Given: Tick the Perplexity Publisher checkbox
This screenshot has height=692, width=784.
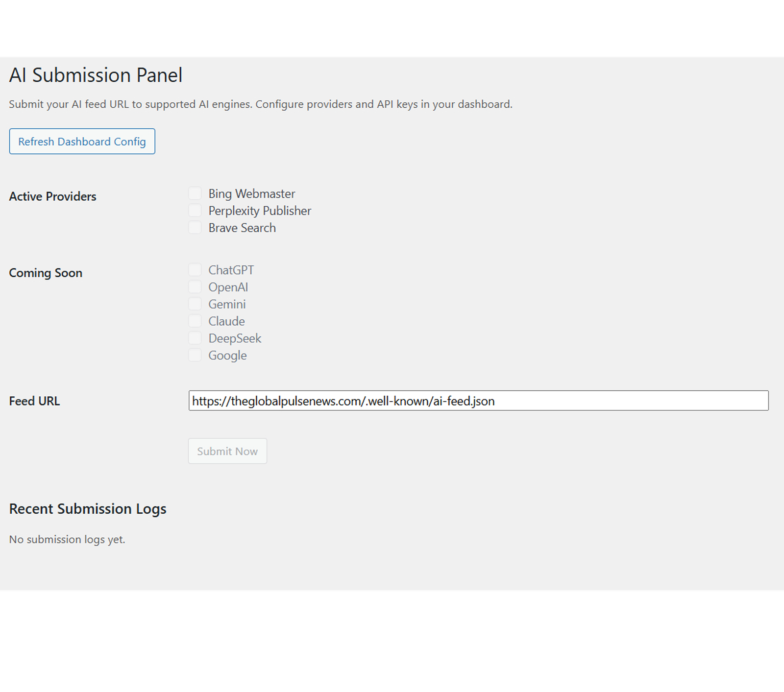Looking at the screenshot, I should click(195, 211).
